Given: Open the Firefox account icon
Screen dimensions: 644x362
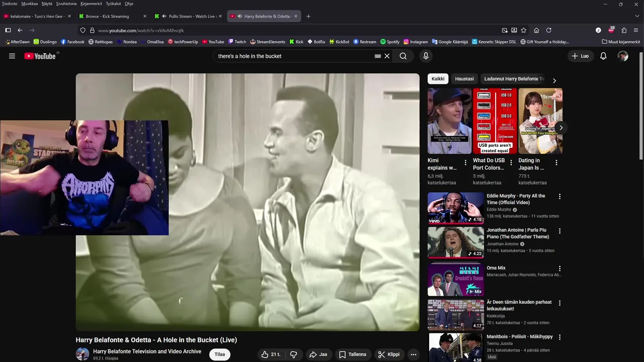Looking at the screenshot, I should coord(598,30).
